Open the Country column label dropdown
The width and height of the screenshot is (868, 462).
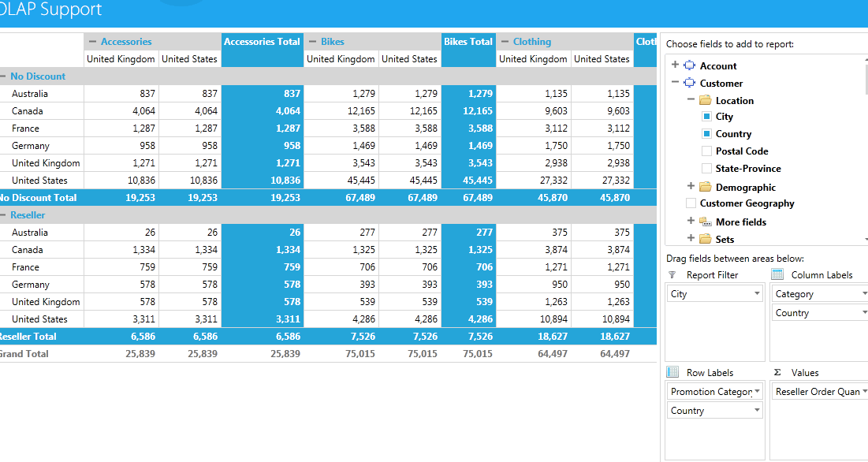tap(865, 313)
